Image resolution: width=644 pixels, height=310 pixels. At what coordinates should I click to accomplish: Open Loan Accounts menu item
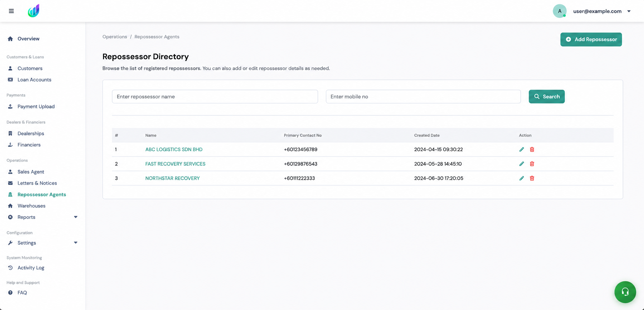[x=34, y=80]
